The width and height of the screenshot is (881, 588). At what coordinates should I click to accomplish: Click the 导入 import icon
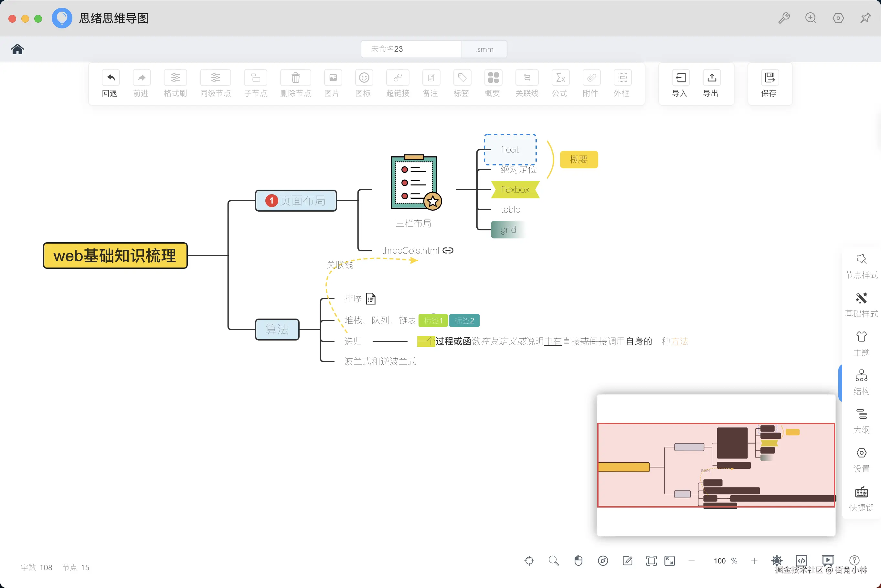click(680, 78)
